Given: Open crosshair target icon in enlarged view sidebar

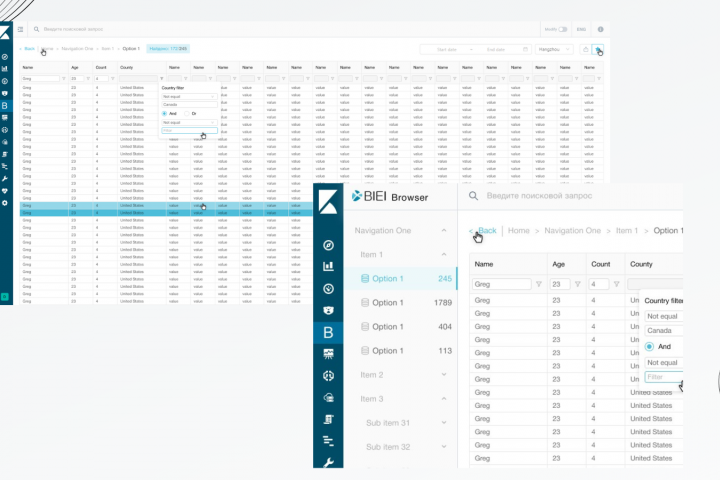Looking at the screenshot, I should pyautogui.click(x=328, y=376).
